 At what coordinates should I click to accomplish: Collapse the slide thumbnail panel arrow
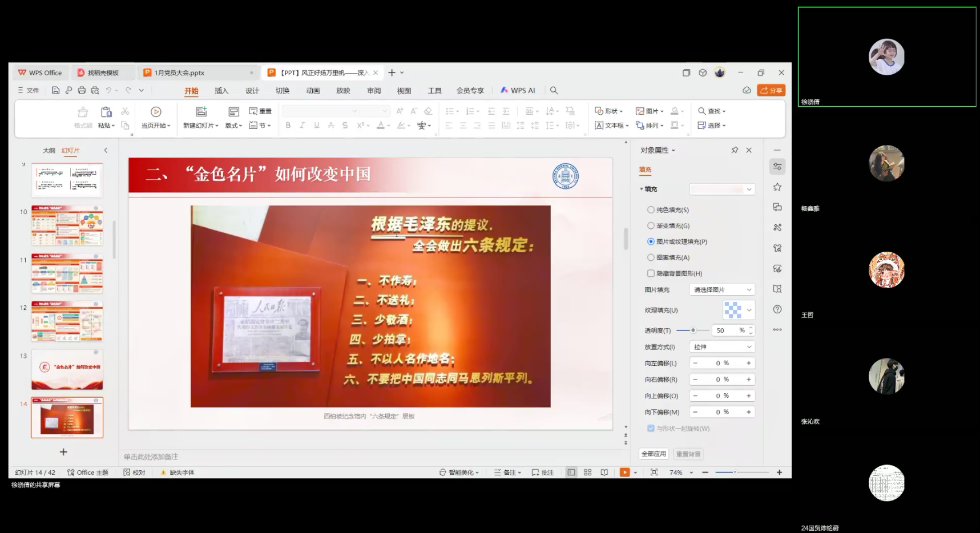coord(106,150)
